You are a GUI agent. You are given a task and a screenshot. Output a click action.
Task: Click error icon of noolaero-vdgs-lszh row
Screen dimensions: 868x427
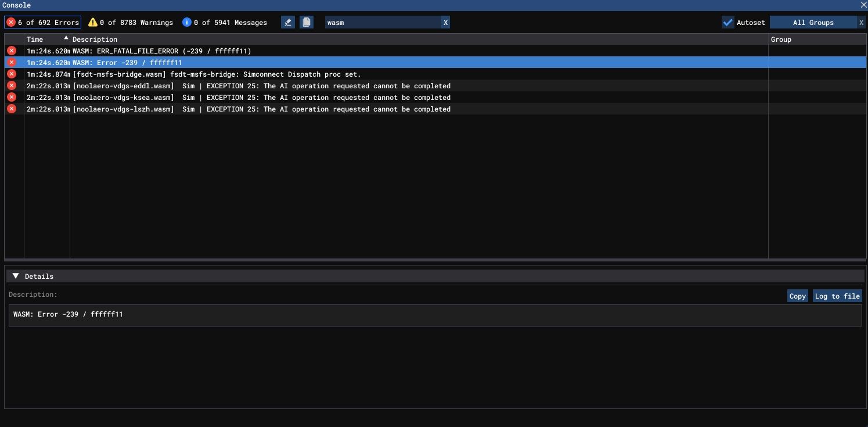11,109
